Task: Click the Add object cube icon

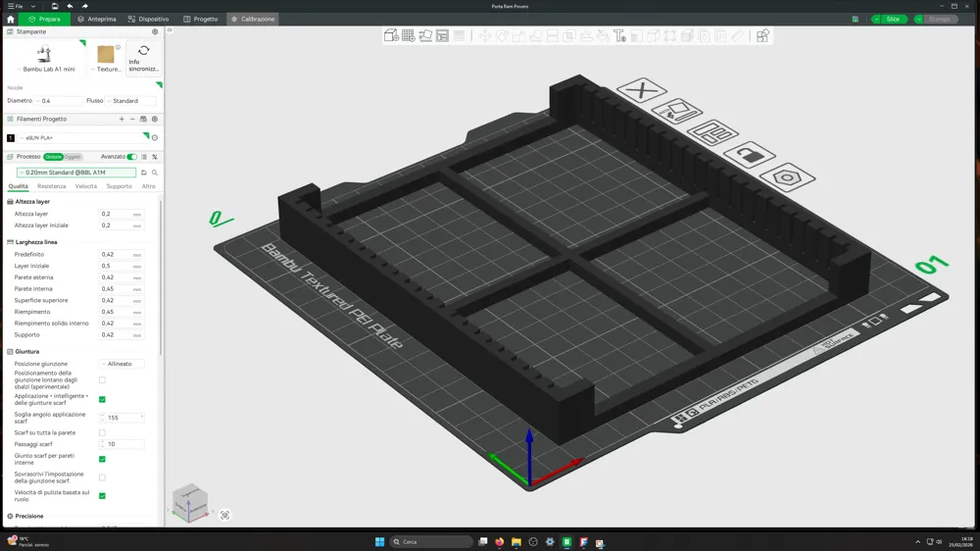Action: coord(391,35)
